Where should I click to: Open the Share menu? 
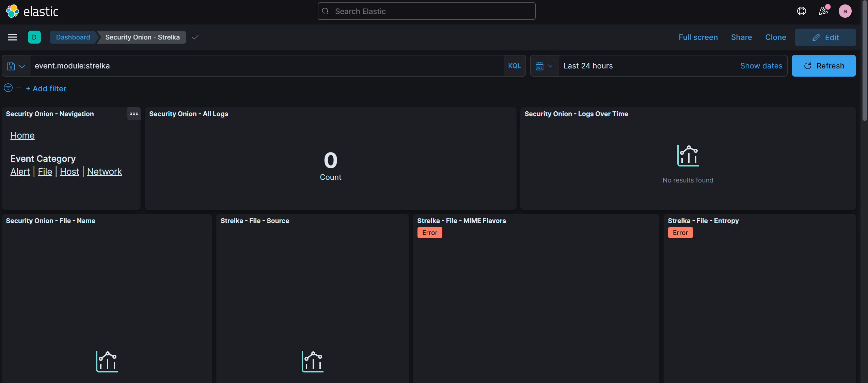tap(741, 37)
